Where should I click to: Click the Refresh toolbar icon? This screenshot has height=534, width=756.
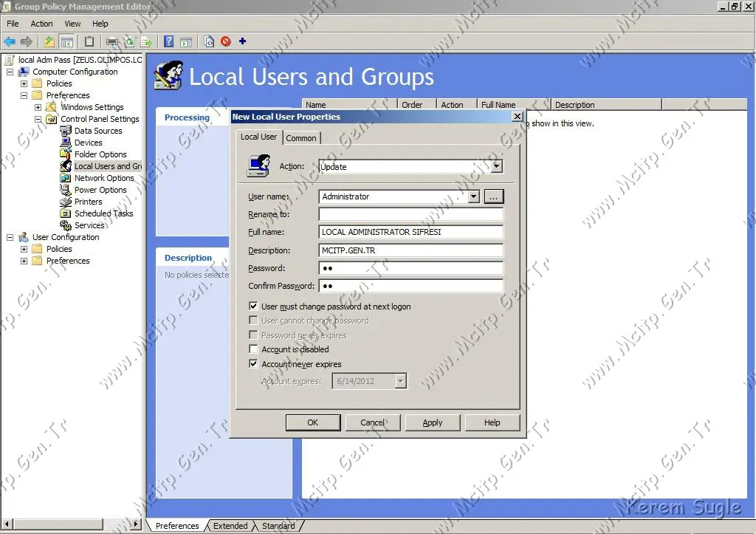coord(129,41)
